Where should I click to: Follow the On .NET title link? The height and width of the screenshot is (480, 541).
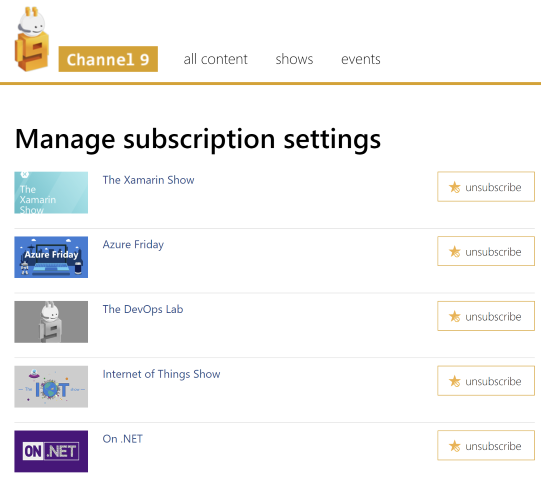(122, 439)
